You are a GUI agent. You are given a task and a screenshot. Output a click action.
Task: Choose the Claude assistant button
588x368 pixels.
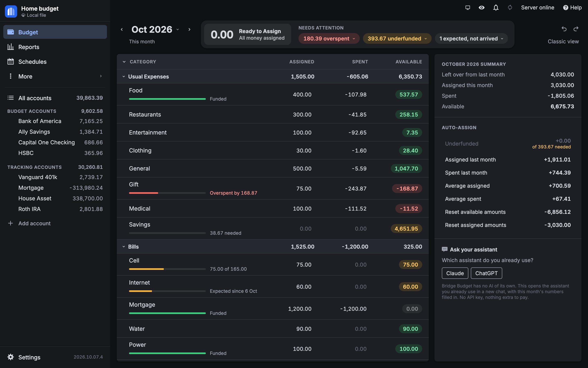pyautogui.click(x=455, y=273)
